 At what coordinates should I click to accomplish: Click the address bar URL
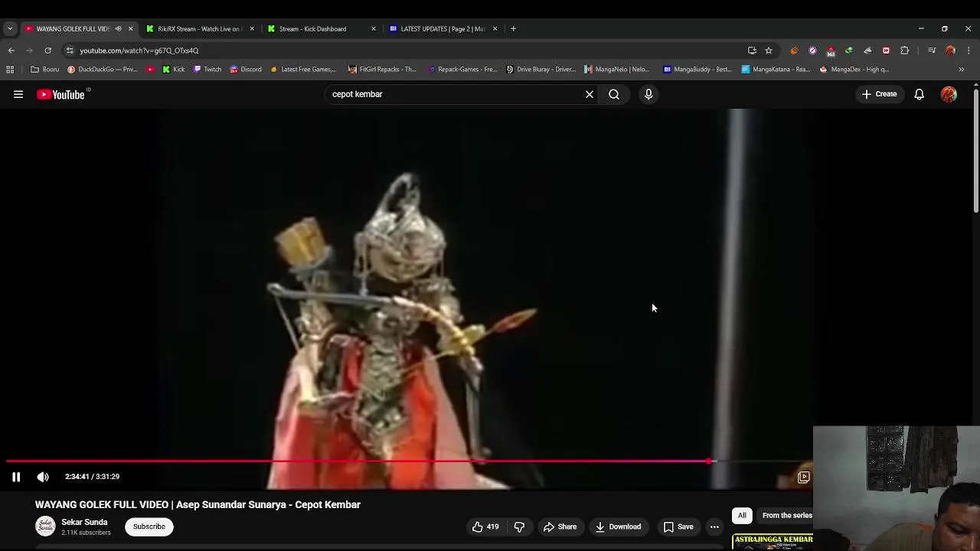[139, 51]
